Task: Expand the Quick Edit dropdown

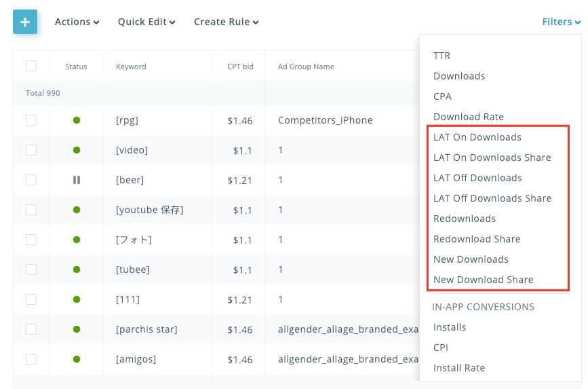Action: [x=146, y=22]
